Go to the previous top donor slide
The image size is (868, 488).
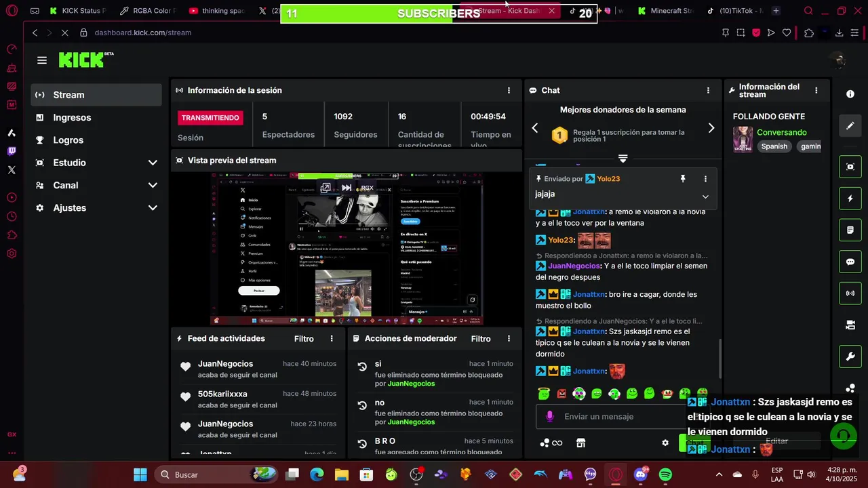pos(534,128)
